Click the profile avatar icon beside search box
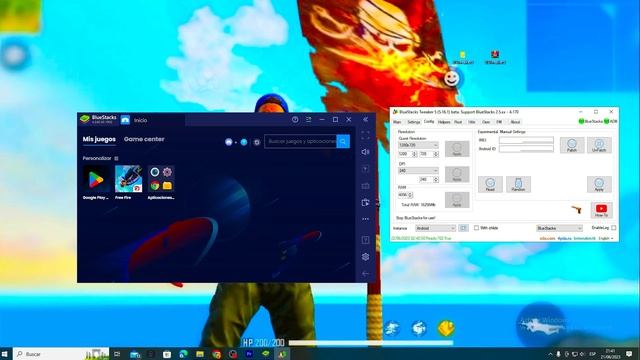The width and height of the screenshot is (640, 360). pos(229,142)
